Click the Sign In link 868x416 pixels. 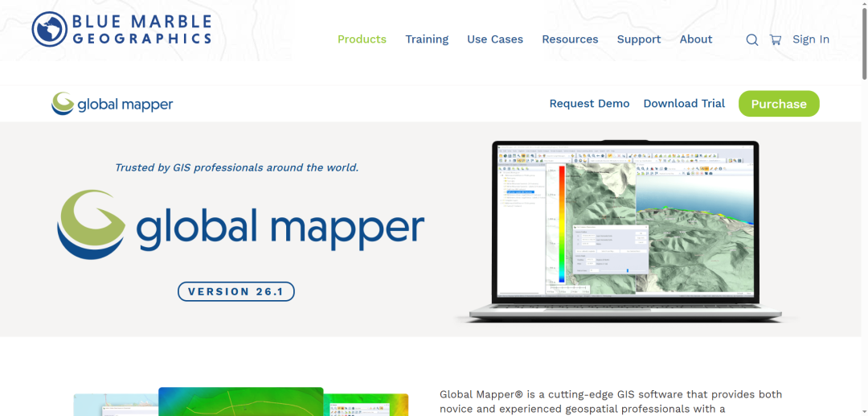click(x=810, y=39)
